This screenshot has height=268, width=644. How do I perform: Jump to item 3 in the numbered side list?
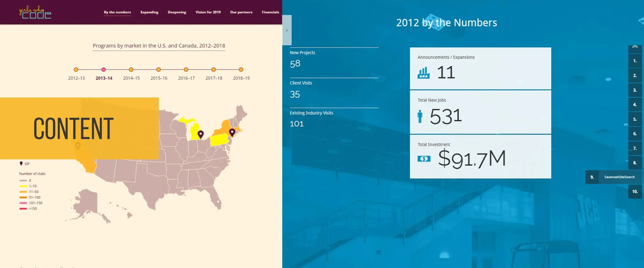pyautogui.click(x=635, y=90)
